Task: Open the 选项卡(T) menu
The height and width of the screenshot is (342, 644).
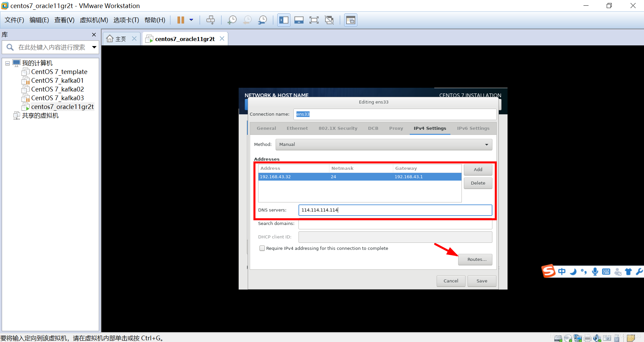Action: coord(126,20)
